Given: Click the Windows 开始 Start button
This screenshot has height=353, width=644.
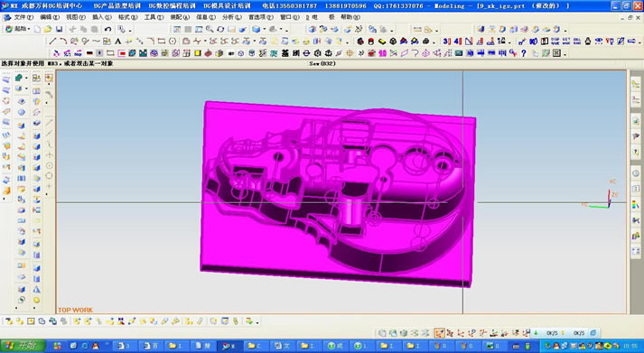Looking at the screenshot, I should (23, 346).
